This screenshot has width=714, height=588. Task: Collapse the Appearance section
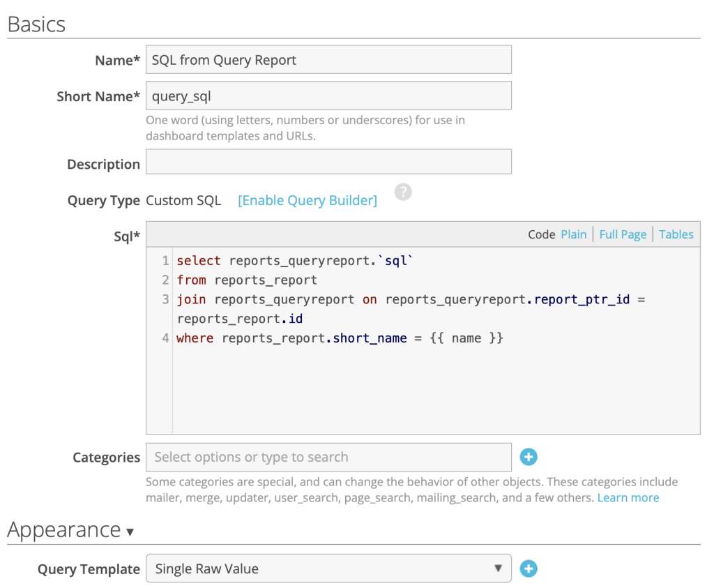point(70,530)
